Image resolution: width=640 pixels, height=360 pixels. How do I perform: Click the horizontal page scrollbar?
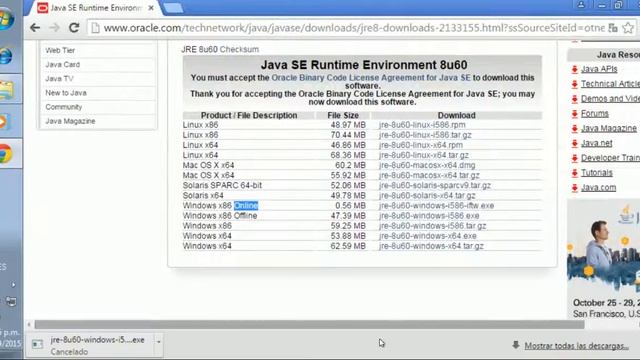[x=309, y=324]
